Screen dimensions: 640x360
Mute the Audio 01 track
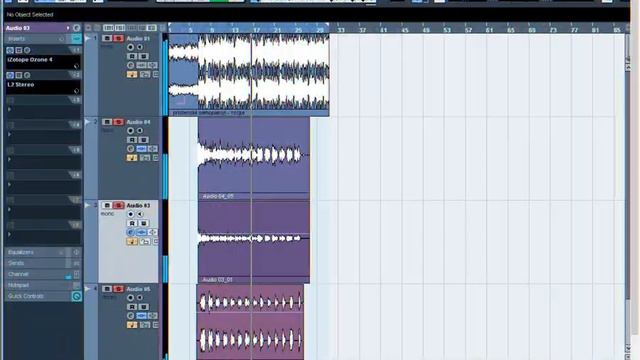pos(107,38)
